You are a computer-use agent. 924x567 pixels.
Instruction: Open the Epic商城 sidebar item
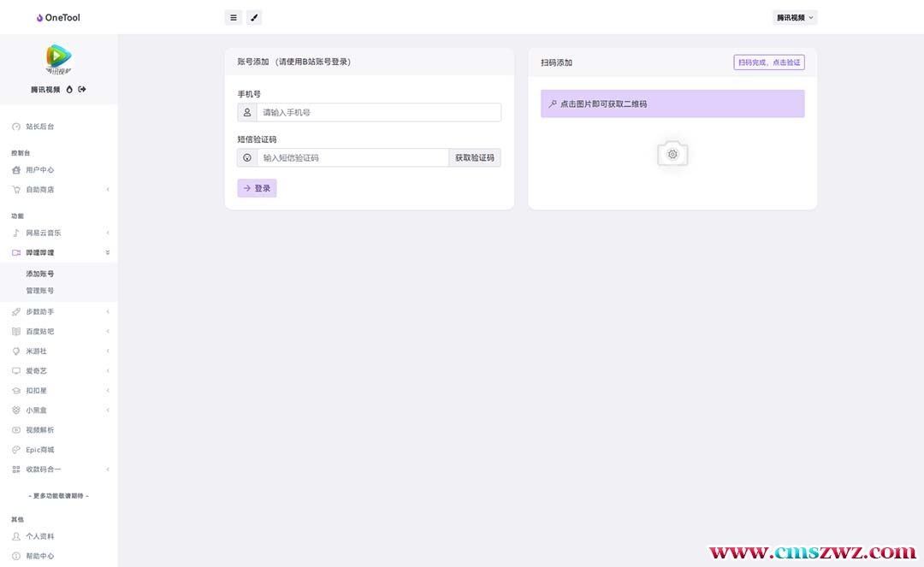pyautogui.click(x=39, y=450)
